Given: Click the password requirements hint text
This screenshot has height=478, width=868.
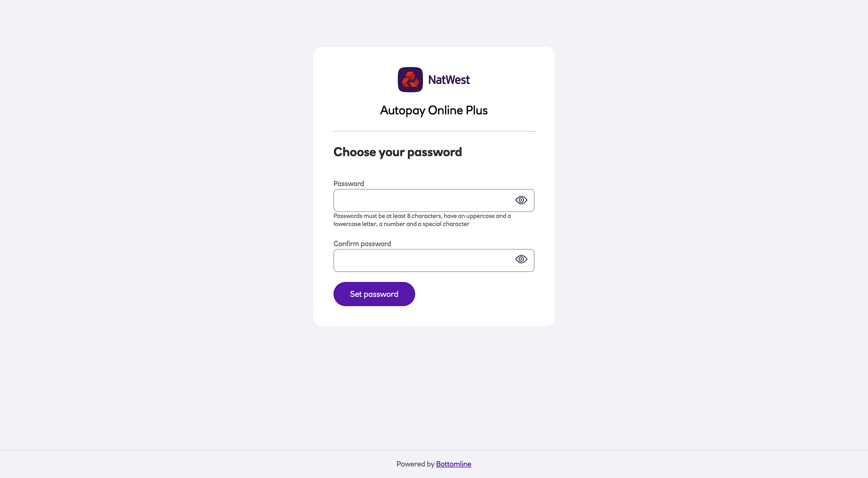Looking at the screenshot, I should (422, 220).
